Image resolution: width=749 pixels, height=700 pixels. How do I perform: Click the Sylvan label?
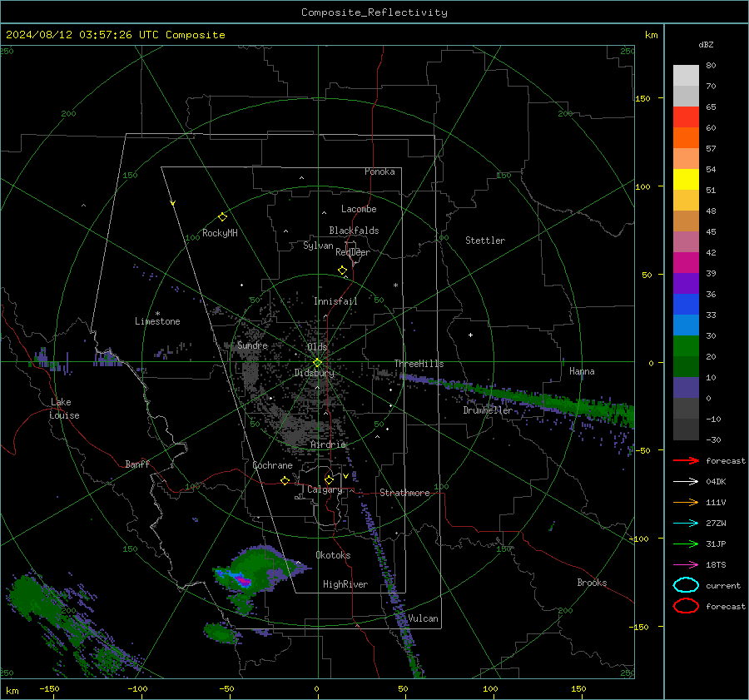click(318, 246)
